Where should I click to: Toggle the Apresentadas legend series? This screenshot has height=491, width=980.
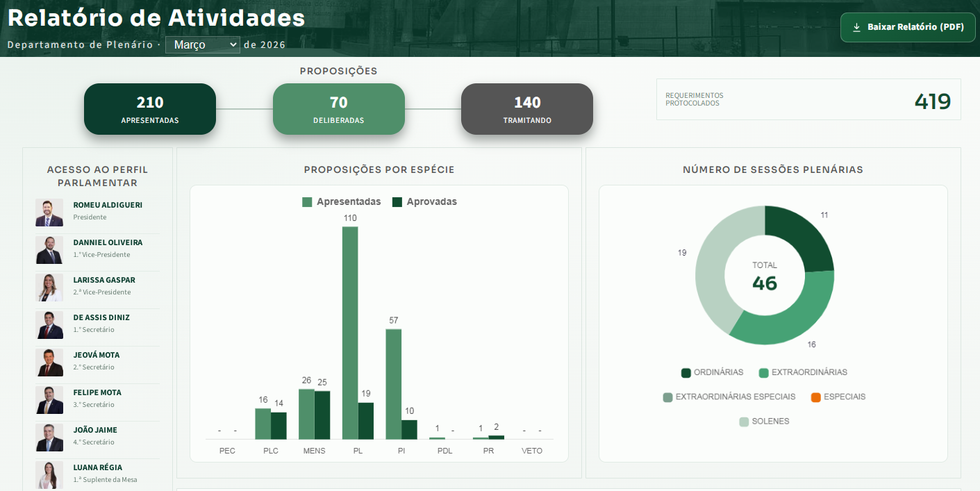342,202
